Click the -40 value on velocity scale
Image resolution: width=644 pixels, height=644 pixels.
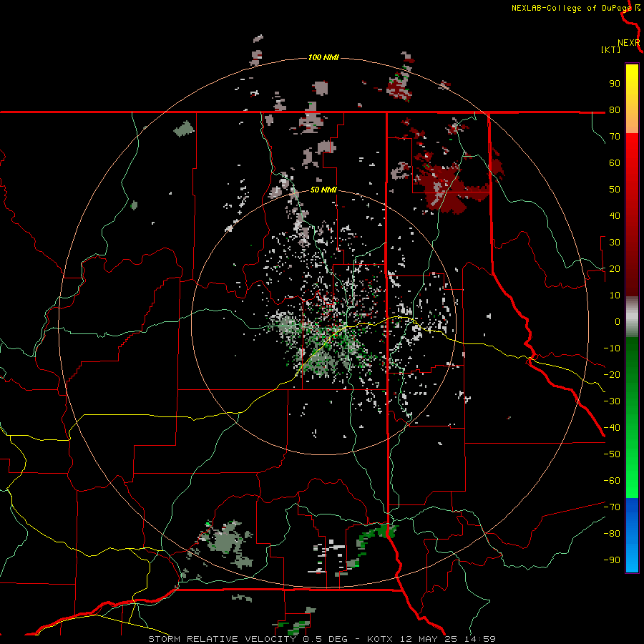coord(612,428)
